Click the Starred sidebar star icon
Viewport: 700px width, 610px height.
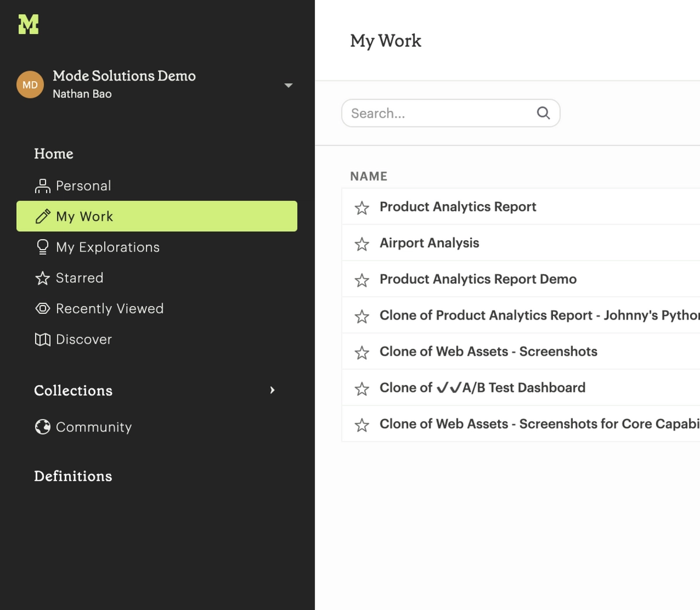[x=43, y=278]
